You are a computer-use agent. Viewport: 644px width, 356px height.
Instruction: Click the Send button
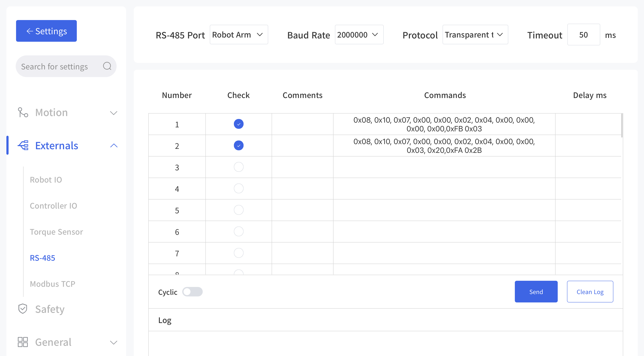[536, 292]
